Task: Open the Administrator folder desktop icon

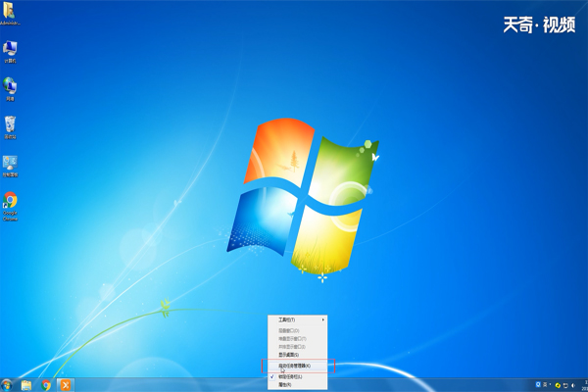Action: click(x=10, y=14)
